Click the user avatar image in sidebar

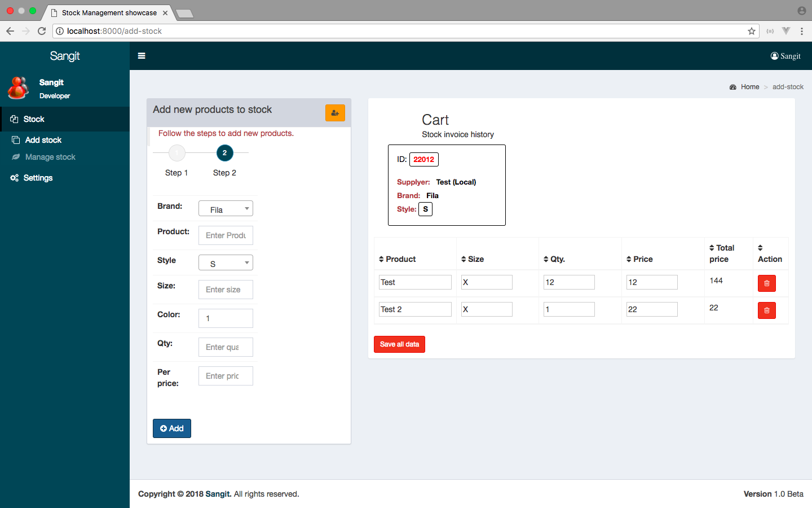coord(18,89)
